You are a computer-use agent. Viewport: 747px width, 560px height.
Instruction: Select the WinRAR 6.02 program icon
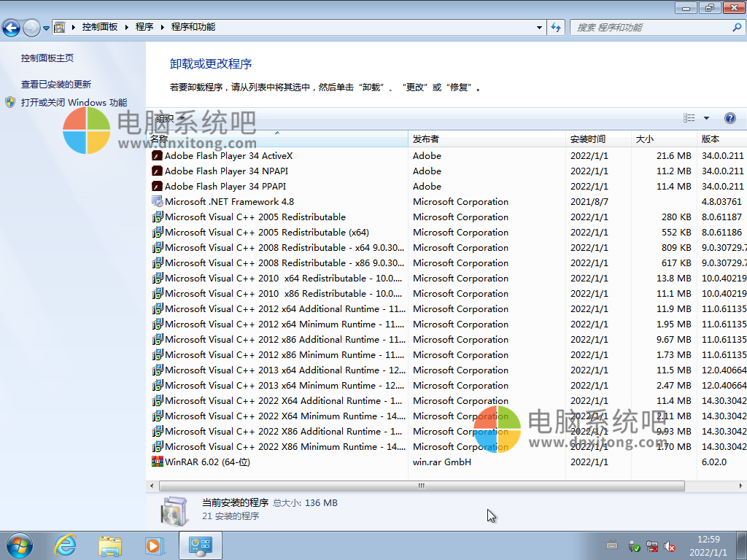pos(157,462)
